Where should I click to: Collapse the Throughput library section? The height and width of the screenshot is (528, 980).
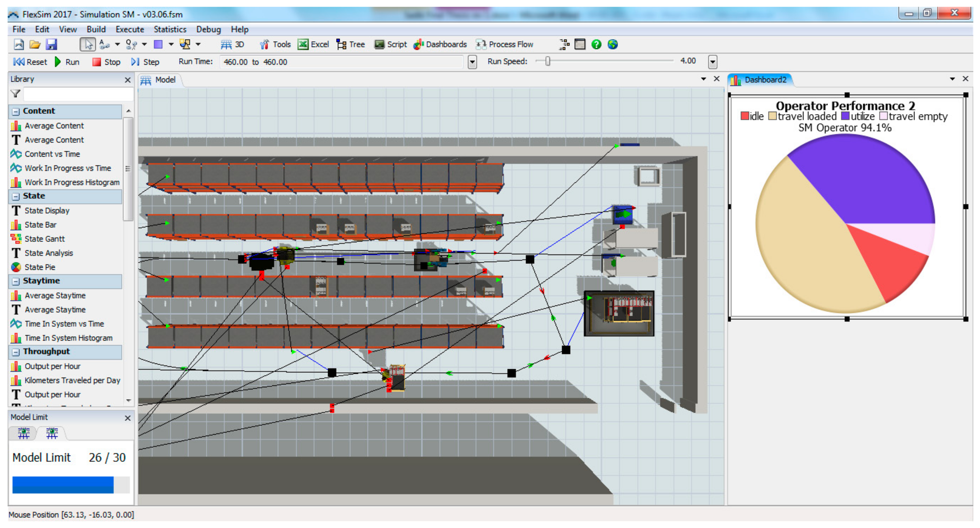pos(15,352)
